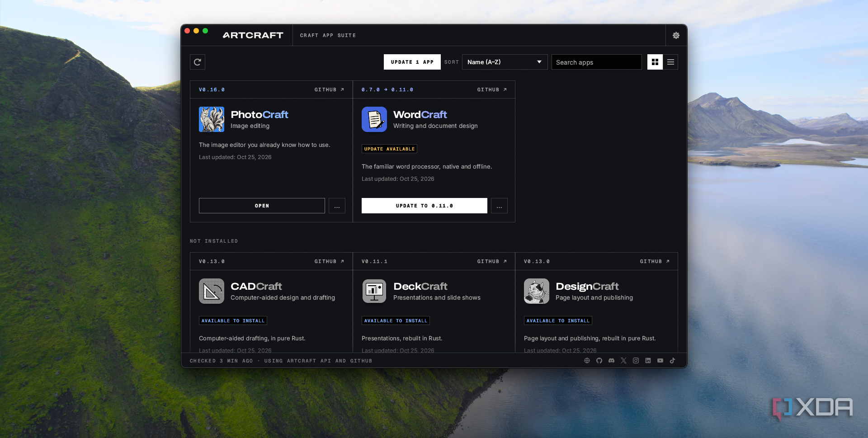Click PhotoCraft's Open button
The height and width of the screenshot is (438, 868).
262,206
